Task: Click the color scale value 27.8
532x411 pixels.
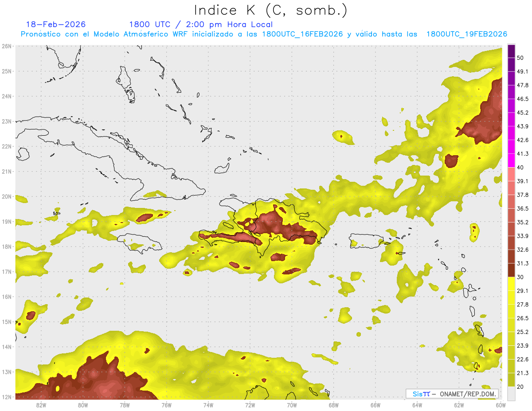Action: pos(522,305)
